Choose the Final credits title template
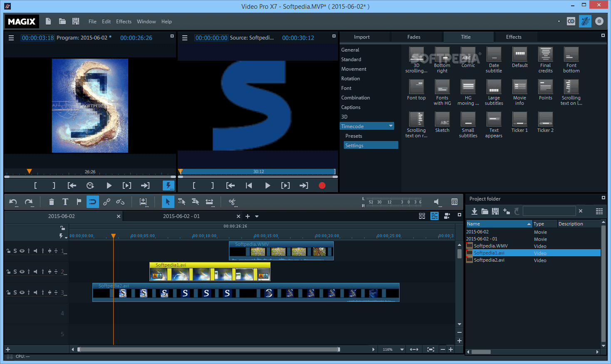 [x=546, y=60]
